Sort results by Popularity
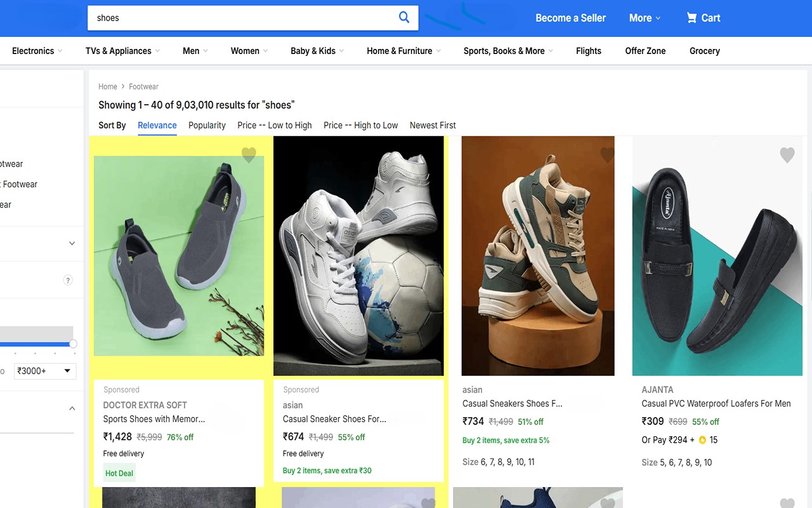The image size is (812, 508). (x=207, y=125)
